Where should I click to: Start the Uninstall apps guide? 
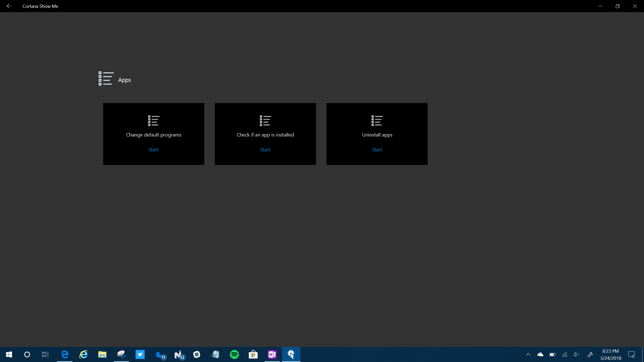(377, 150)
